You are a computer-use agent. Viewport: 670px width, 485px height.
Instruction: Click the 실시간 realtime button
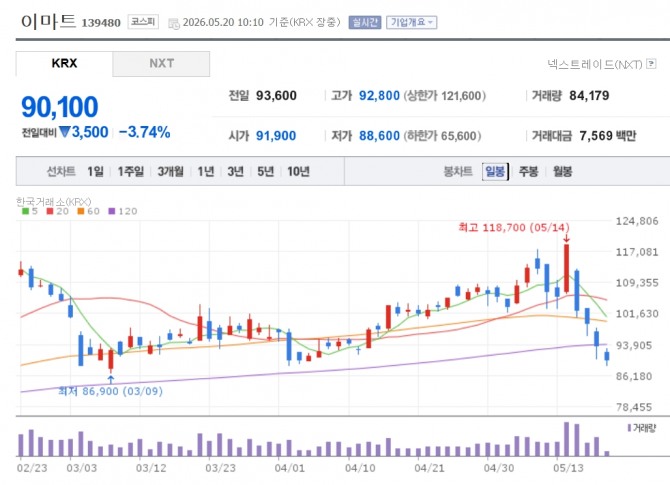(x=364, y=22)
